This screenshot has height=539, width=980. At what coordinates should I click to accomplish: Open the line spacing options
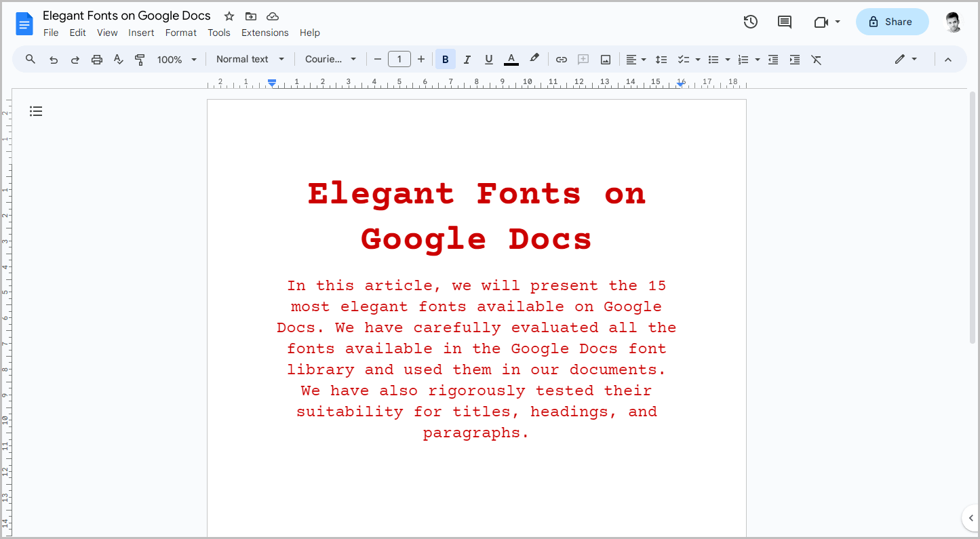(x=661, y=59)
